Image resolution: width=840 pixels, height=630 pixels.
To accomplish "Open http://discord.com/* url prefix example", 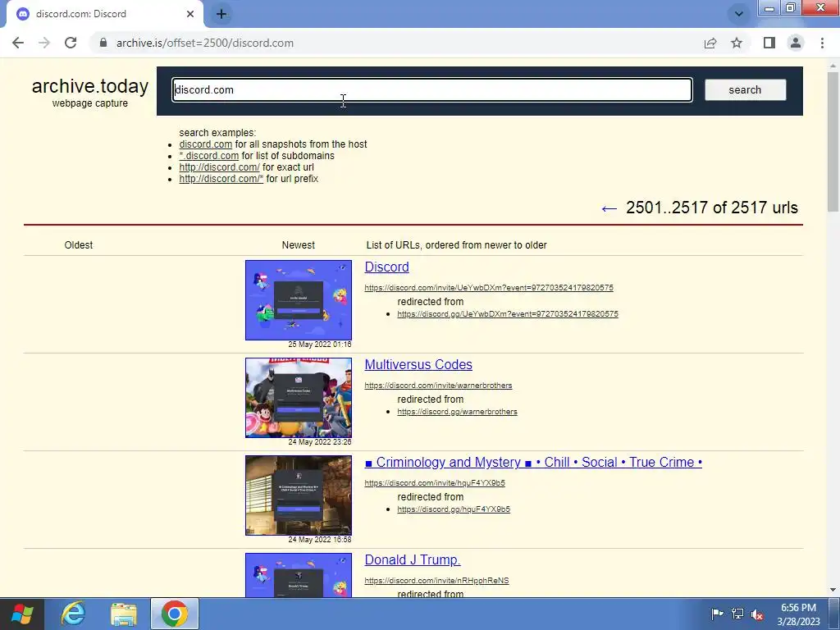I will 221,179.
